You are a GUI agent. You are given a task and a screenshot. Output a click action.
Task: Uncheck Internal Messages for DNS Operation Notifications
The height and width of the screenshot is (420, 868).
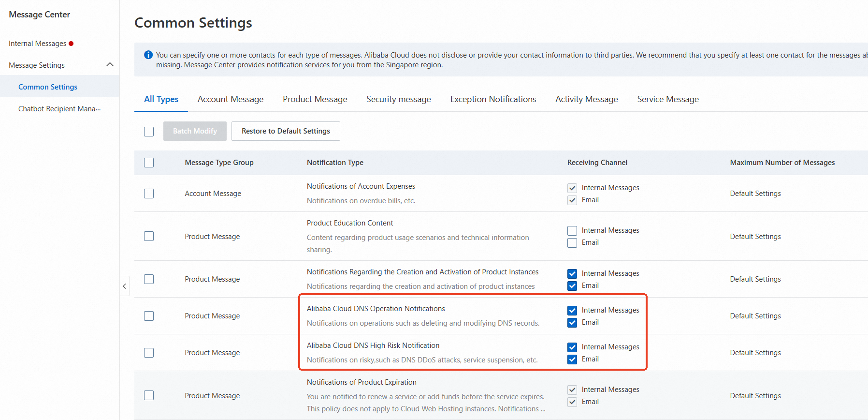pyautogui.click(x=572, y=311)
